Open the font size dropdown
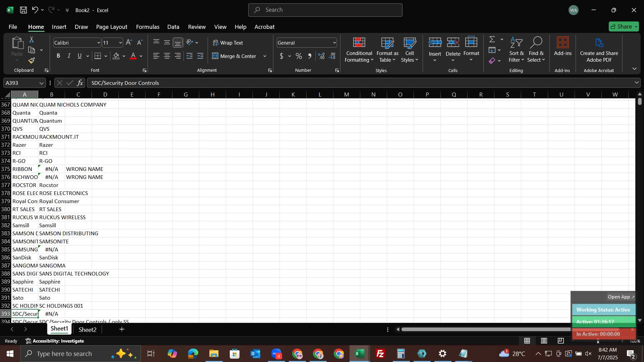 pos(120,43)
